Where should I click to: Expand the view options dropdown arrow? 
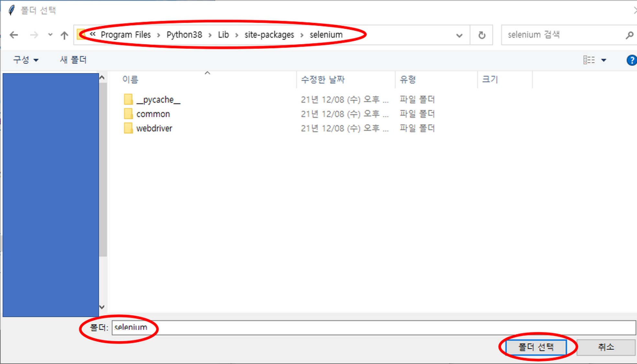(x=604, y=60)
